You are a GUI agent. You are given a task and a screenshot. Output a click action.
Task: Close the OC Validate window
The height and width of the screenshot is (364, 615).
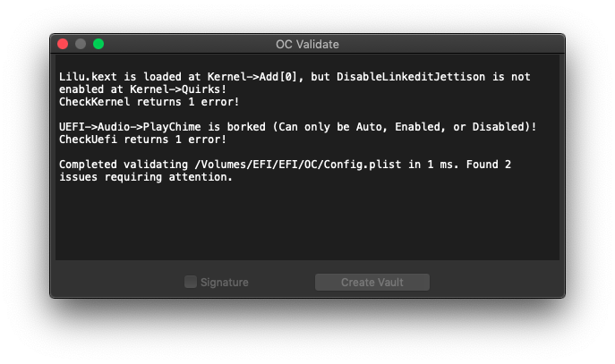point(63,44)
